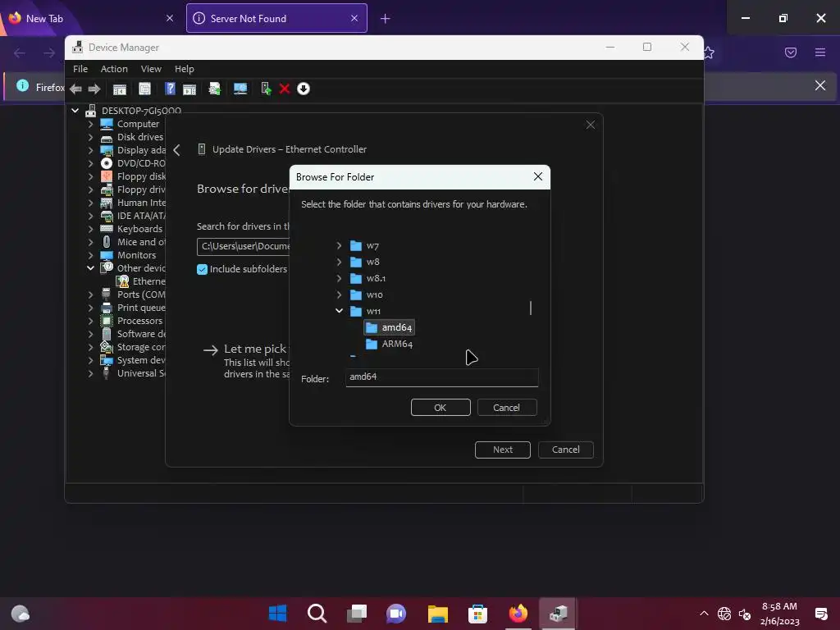Viewport: 840px width, 630px height.
Task: Select the Server Not Found tab
Action: coord(276,18)
